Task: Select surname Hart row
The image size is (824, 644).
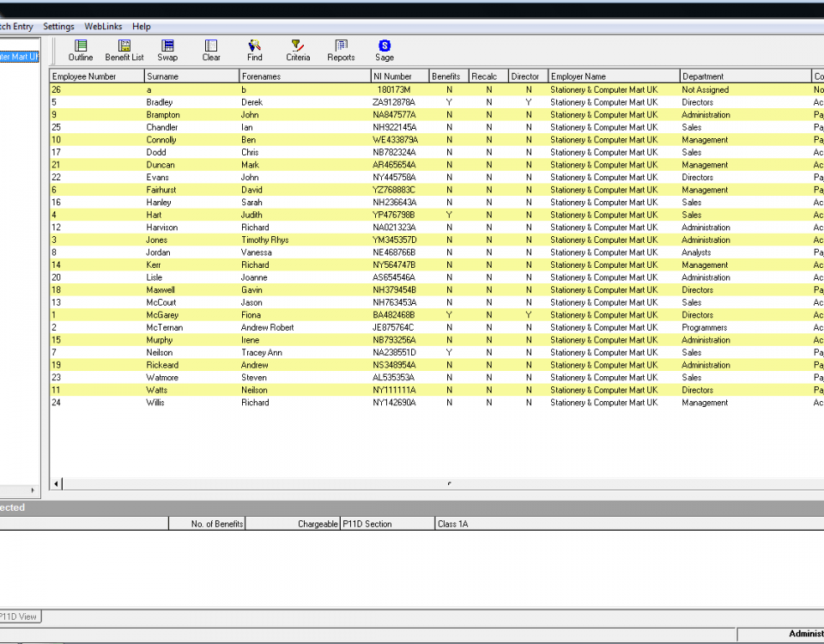Action: point(154,215)
